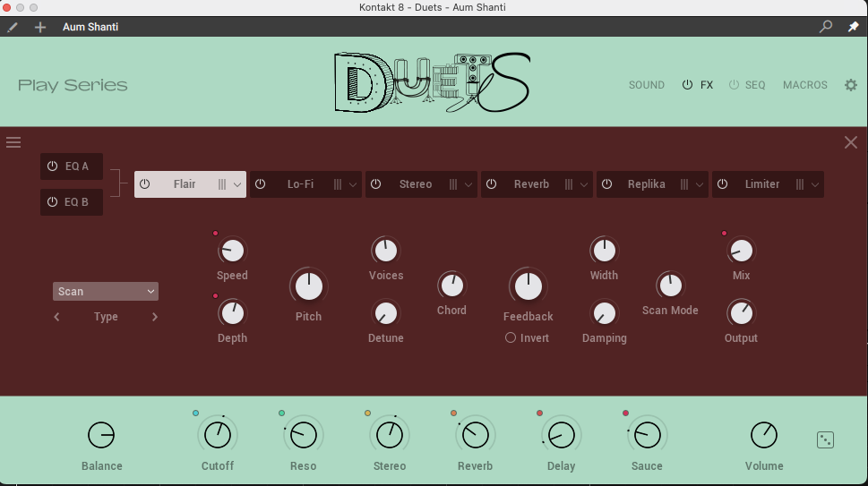The height and width of the screenshot is (486, 868).
Task: Open the Scan type dropdown
Action: [106, 292]
